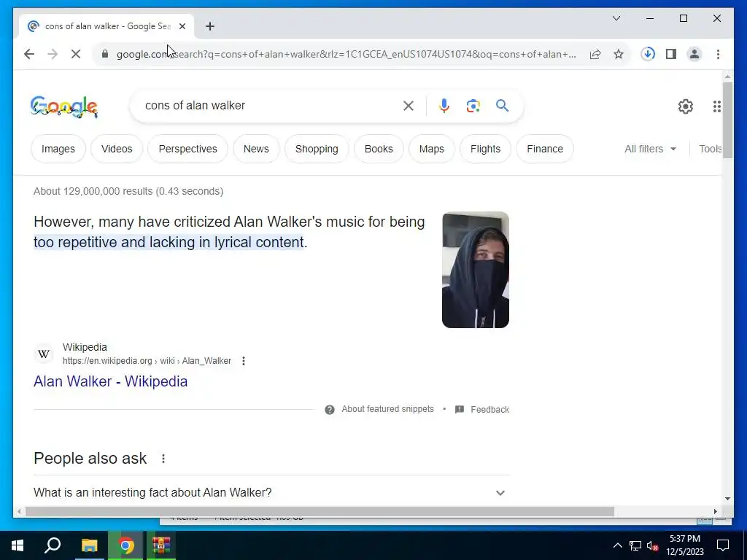The height and width of the screenshot is (560, 747).
Task: Open the taskbar clock showing 5:37 PM
Action: pyautogui.click(x=685, y=545)
